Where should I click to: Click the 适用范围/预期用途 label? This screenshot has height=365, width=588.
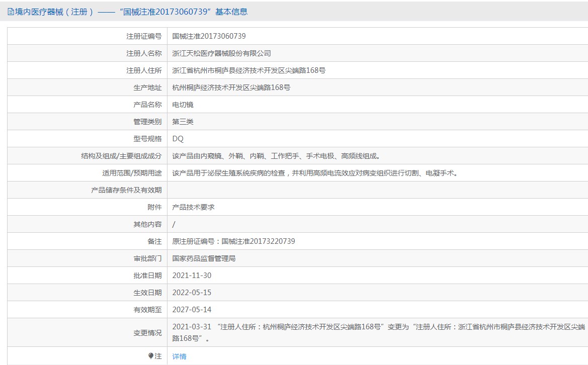[132, 173]
